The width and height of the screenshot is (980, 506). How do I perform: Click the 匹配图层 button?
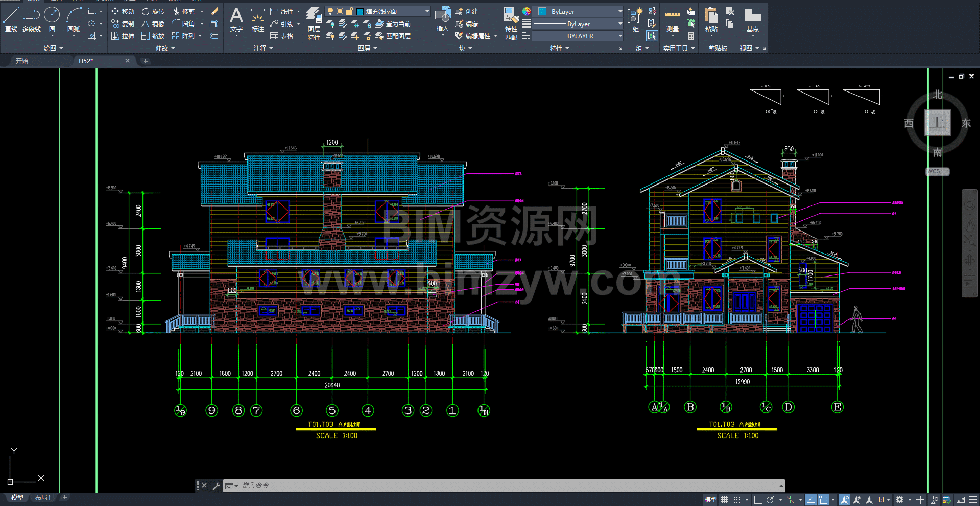393,36
